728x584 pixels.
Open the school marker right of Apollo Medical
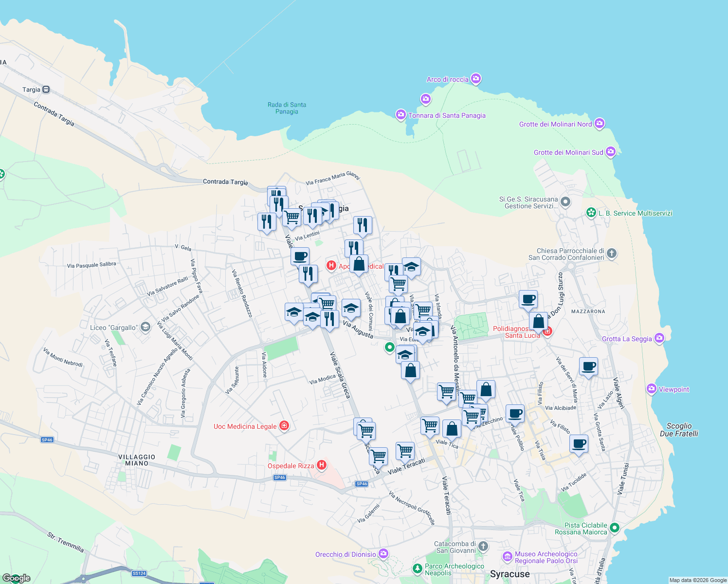tap(411, 268)
